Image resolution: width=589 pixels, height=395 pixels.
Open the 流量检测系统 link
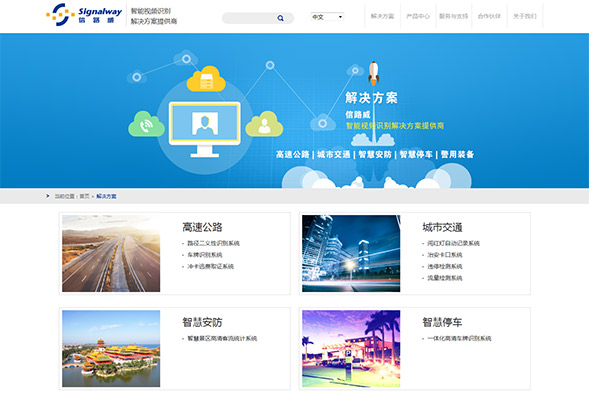(x=445, y=278)
